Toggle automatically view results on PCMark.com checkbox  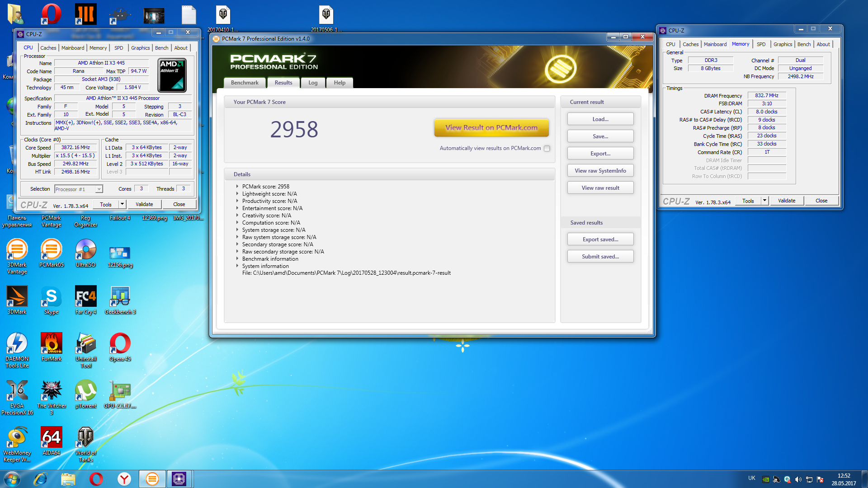pos(547,148)
